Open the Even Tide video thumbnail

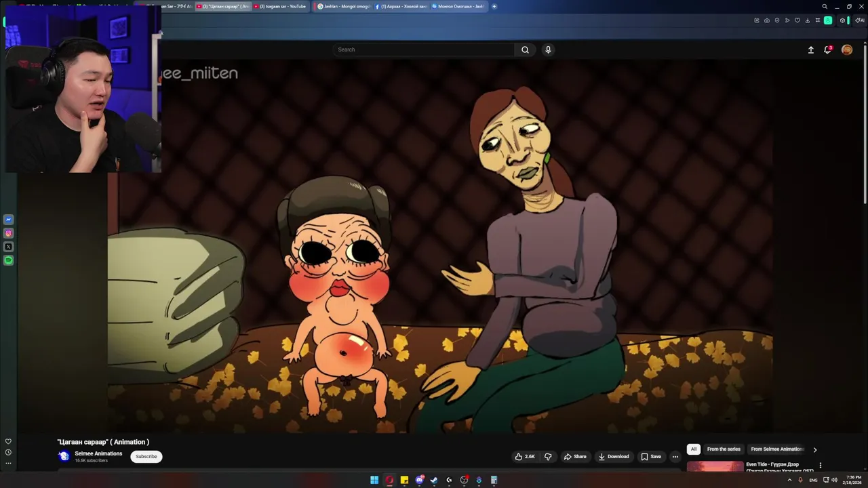715,466
